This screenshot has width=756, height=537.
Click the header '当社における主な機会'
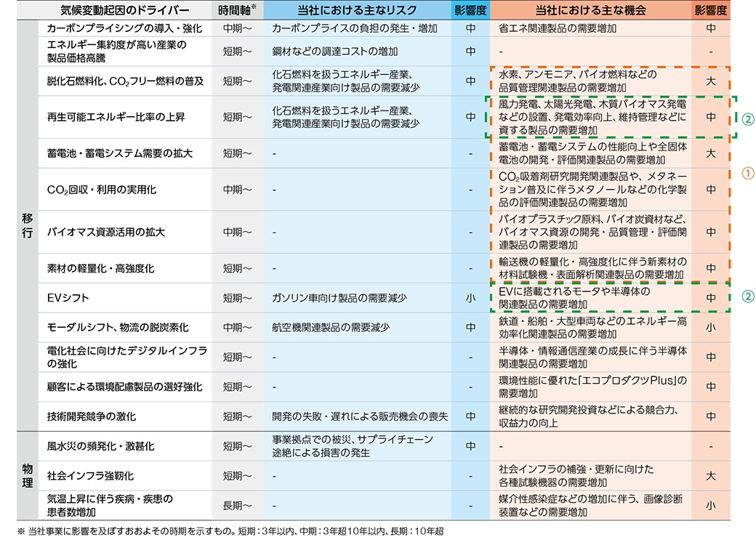(590, 9)
